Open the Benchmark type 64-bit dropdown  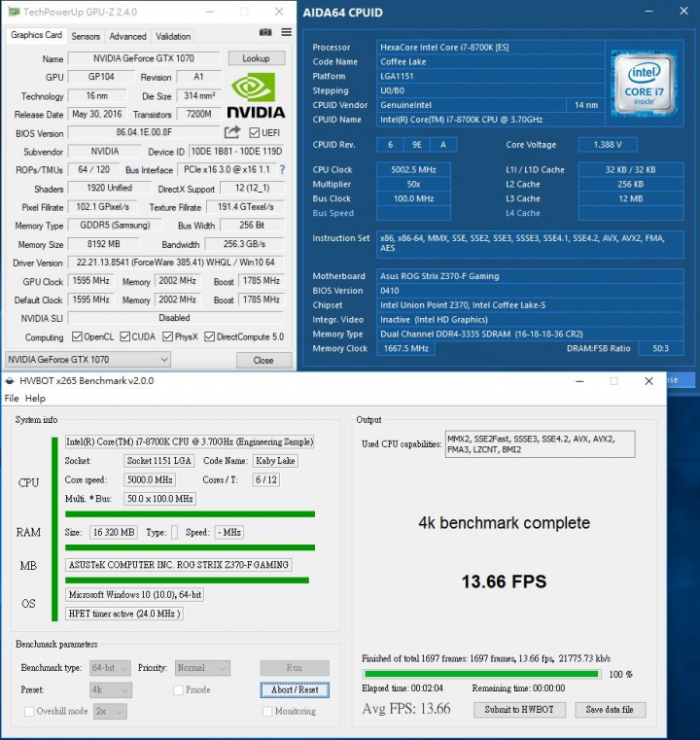click(x=110, y=668)
